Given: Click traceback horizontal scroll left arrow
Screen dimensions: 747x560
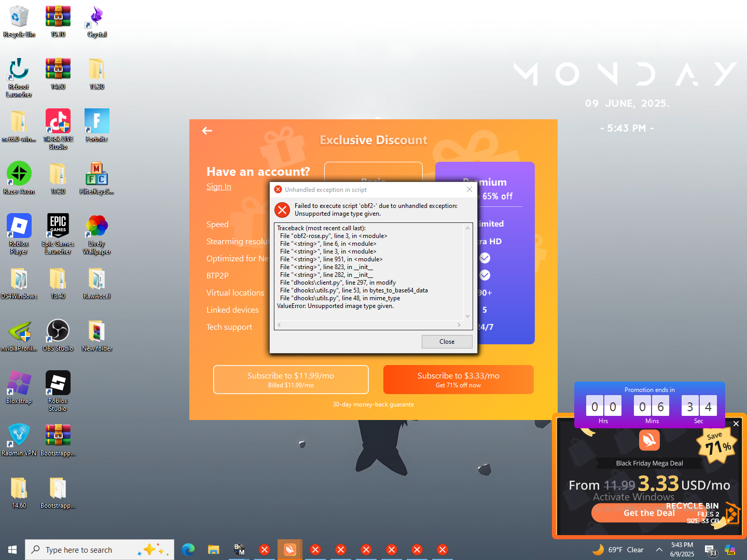Looking at the screenshot, I should point(279,325).
